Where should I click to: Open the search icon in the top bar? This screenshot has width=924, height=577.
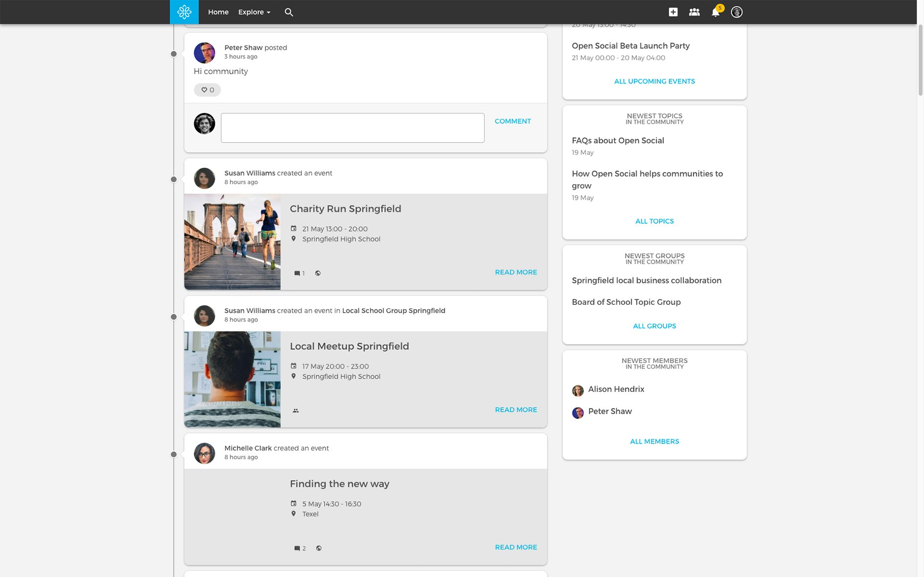pyautogui.click(x=289, y=12)
